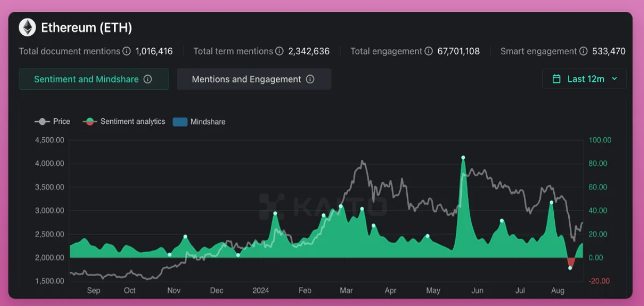Click the Total term mentions label
Image resolution: width=644 pixels, height=306 pixels.
pyautogui.click(x=233, y=51)
